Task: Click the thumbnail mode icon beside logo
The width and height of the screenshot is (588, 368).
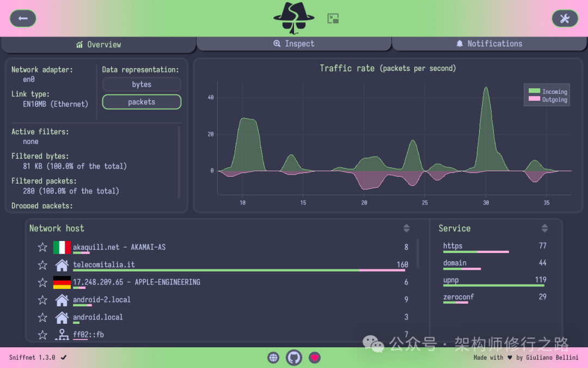Action: (333, 19)
